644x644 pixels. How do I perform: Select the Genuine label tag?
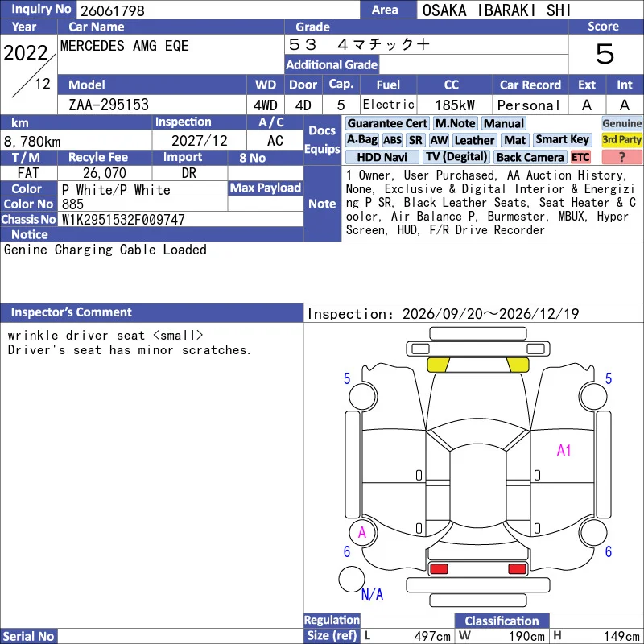coord(621,123)
